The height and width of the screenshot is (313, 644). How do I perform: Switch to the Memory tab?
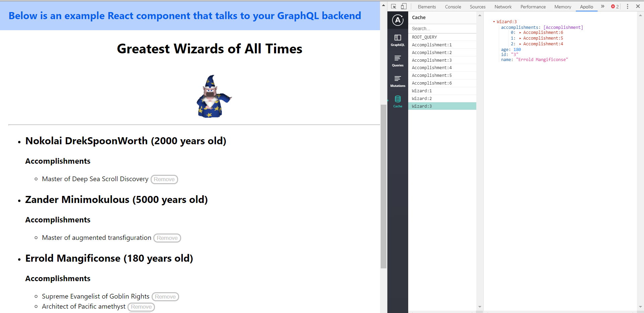point(562,7)
